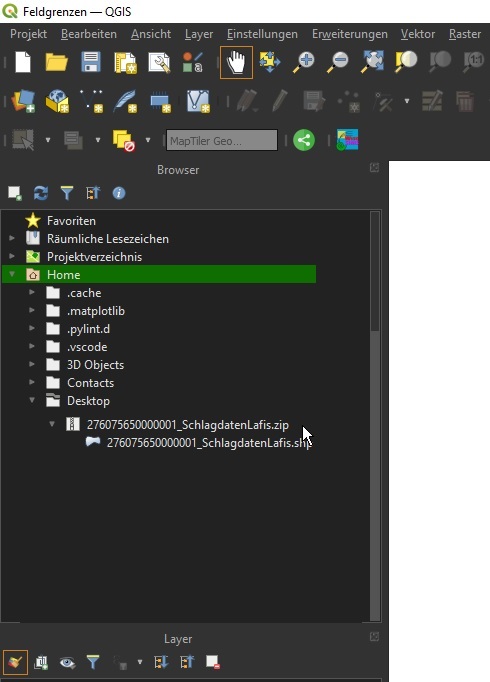The width and height of the screenshot is (490, 682).
Task: Open the Layer Styling panel in the Layer toolbar
Action: [x=15, y=662]
